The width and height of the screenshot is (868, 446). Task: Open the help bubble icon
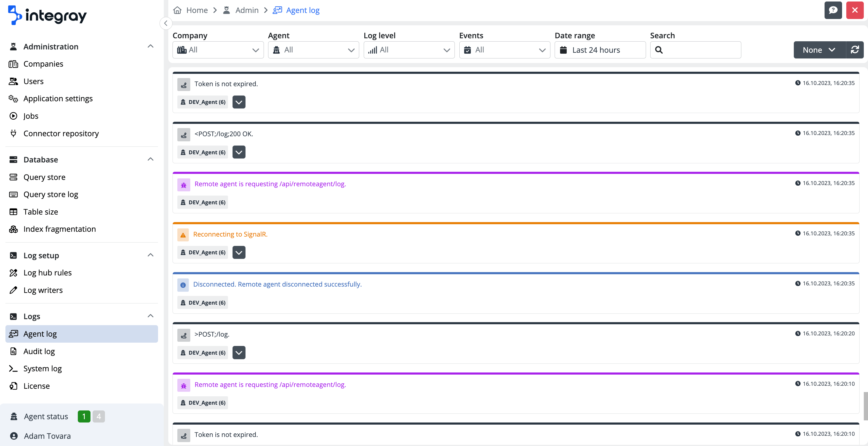[833, 10]
